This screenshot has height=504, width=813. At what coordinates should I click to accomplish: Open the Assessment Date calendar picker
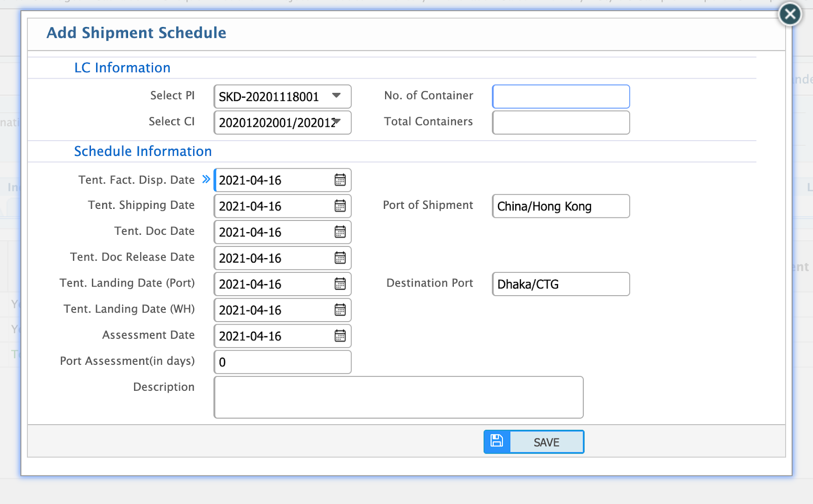point(340,336)
